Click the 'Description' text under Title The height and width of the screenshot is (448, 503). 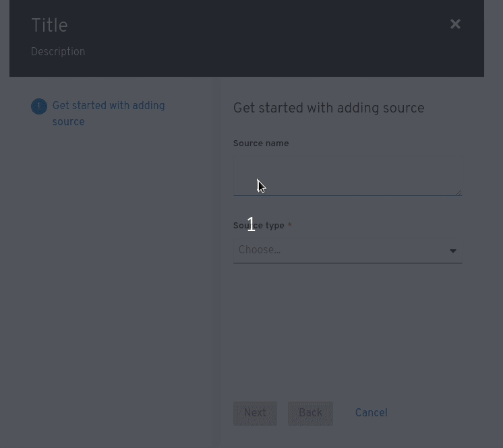[x=58, y=52]
